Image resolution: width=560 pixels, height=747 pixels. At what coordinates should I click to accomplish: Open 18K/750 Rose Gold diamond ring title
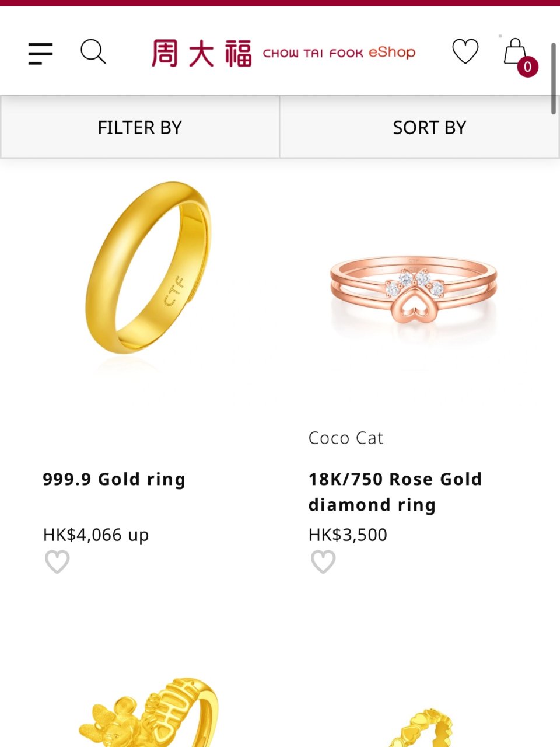coord(395,491)
